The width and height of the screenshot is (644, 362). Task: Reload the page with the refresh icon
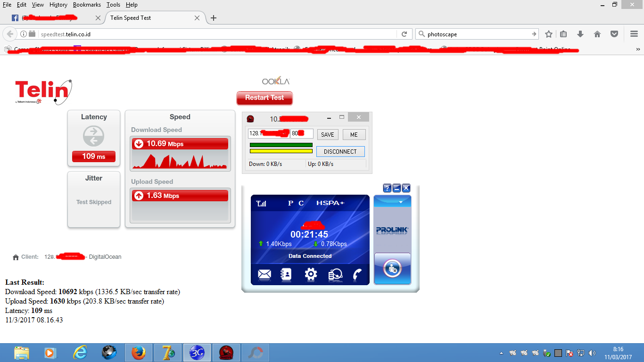click(404, 34)
